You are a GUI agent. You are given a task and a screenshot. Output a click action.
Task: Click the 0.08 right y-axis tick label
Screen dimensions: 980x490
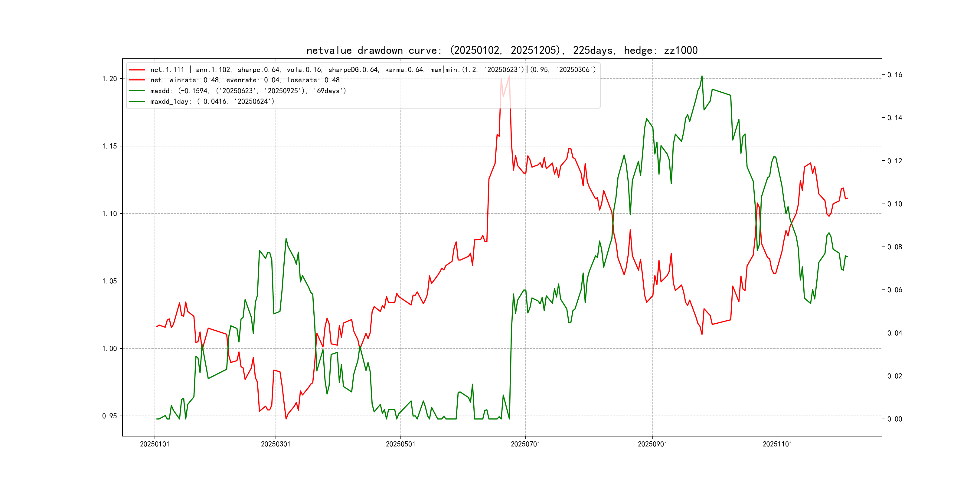[894, 247]
